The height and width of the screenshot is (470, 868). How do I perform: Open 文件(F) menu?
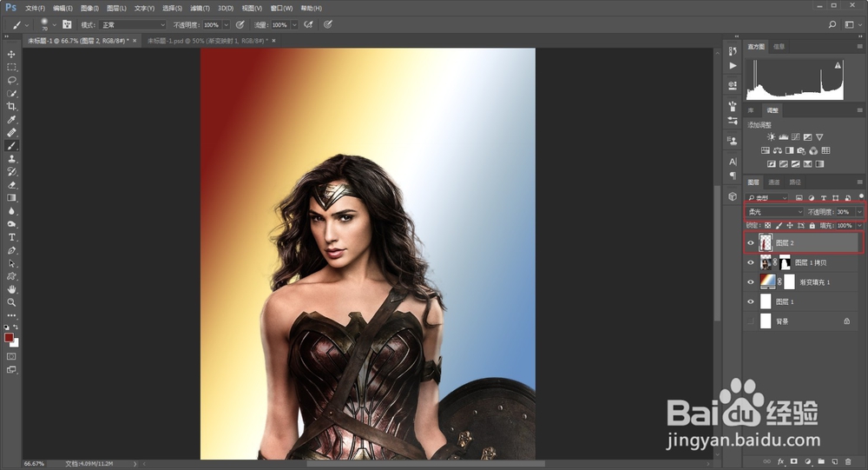pos(35,9)
